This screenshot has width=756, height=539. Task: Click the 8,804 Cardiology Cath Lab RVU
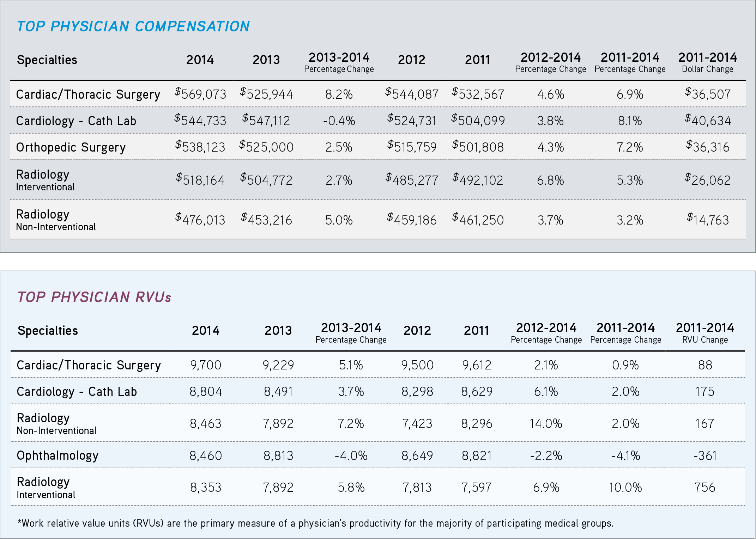click(x=206, y=391)
